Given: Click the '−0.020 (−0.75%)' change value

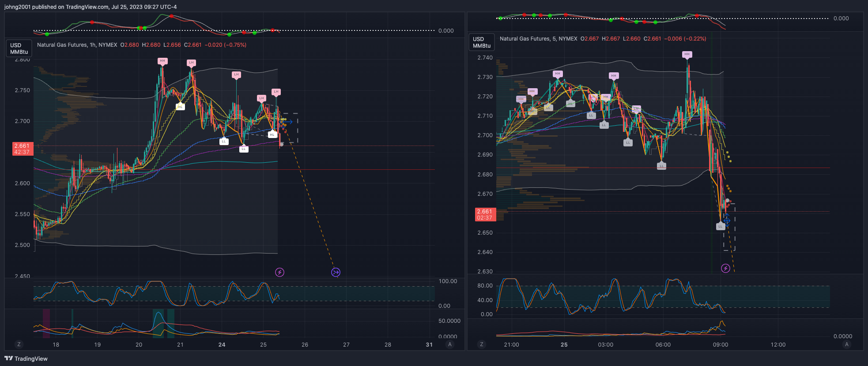Looking at the screenshot, I should [x=226, y=45].
